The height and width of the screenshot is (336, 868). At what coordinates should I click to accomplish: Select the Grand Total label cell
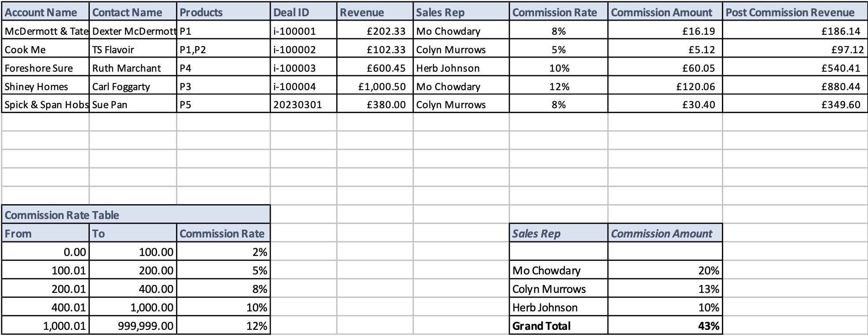pyautogui.click(x=558, y=326)
